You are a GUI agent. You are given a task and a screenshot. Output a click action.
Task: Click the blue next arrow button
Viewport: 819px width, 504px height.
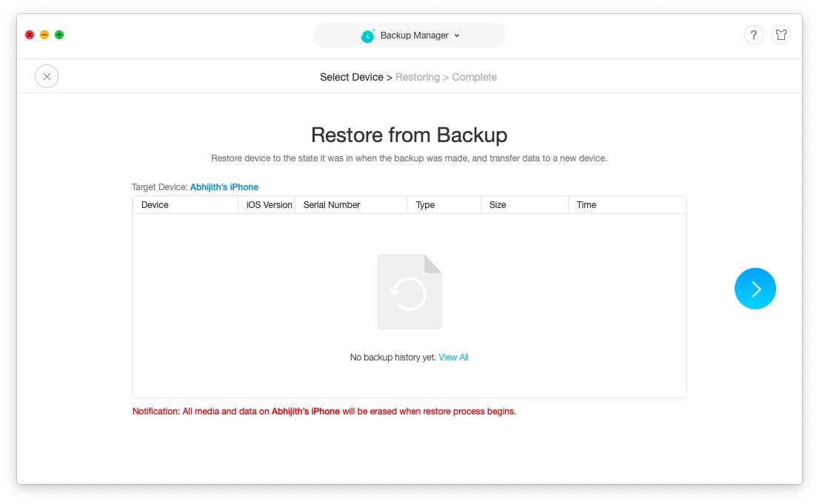click(x=755, y=289)
